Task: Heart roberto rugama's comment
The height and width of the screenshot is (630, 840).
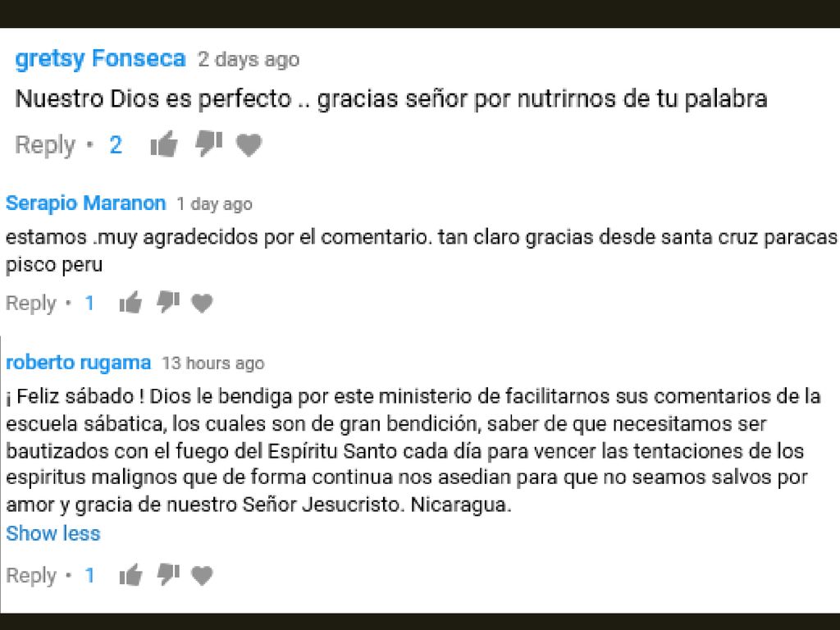Action: [202, 575]
